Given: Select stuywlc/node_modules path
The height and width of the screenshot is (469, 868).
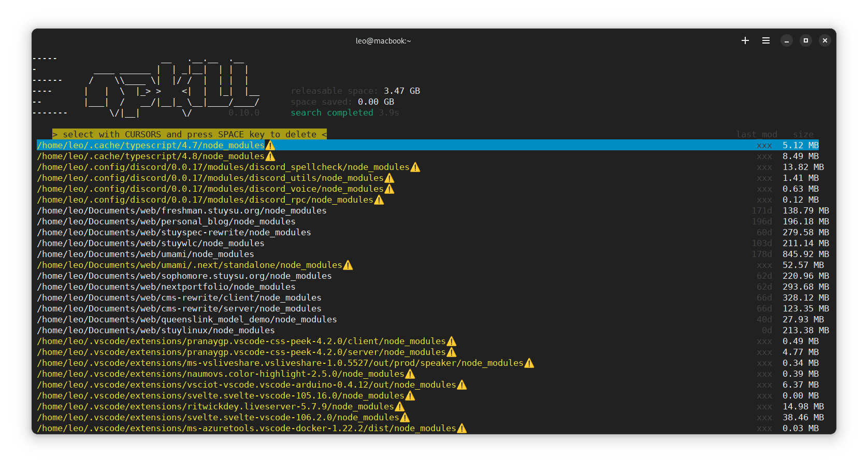Looking at the screenshot, I should point(151,244).
